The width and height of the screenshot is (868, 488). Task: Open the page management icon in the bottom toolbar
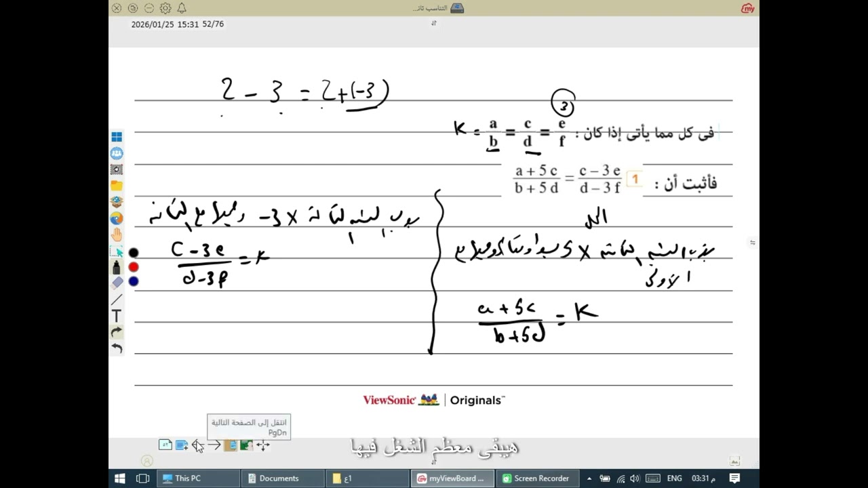[231, 445]
